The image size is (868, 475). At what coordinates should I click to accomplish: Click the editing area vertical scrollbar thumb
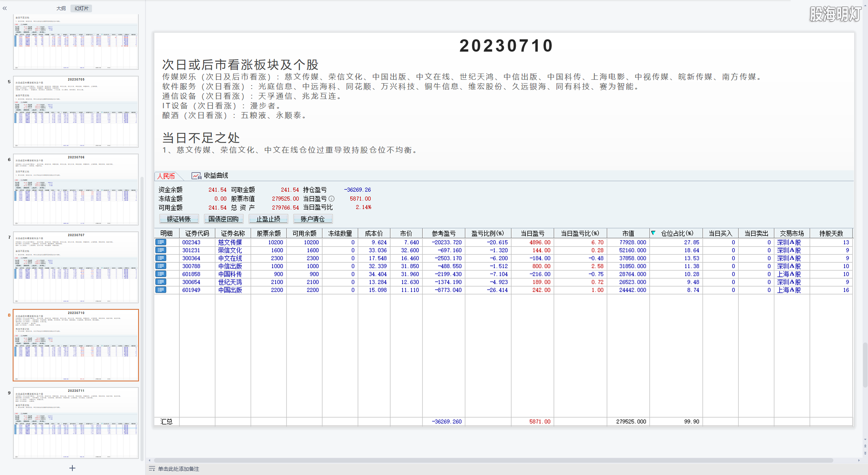coord(865,365)
